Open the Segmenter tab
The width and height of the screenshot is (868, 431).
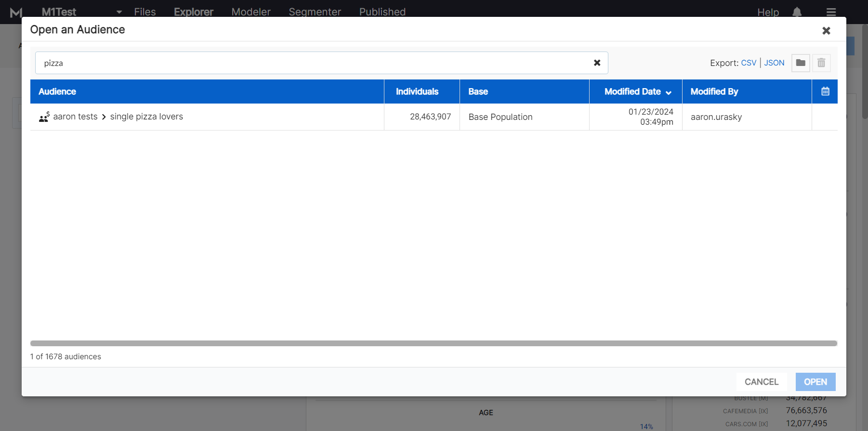tap(315, 12)
